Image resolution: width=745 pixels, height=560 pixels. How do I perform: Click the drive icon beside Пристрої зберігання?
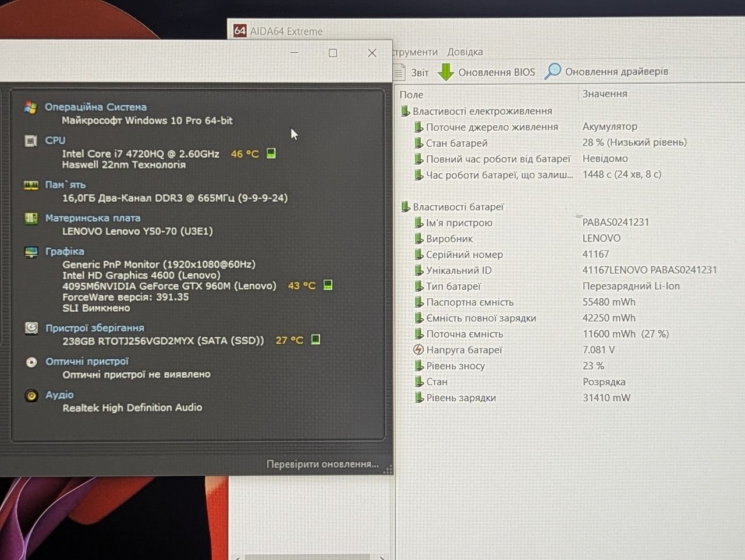click(31, 328)
